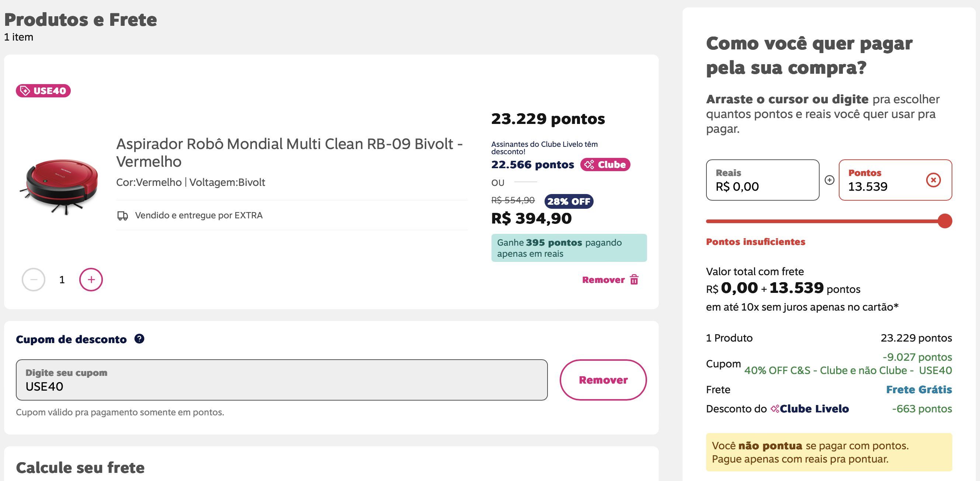
Task: Open coupon help question mark icon
Action: (x=139, y=339)
